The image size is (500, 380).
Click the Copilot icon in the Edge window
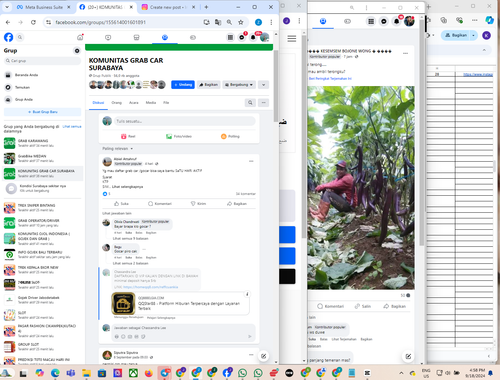click(489, 20)
